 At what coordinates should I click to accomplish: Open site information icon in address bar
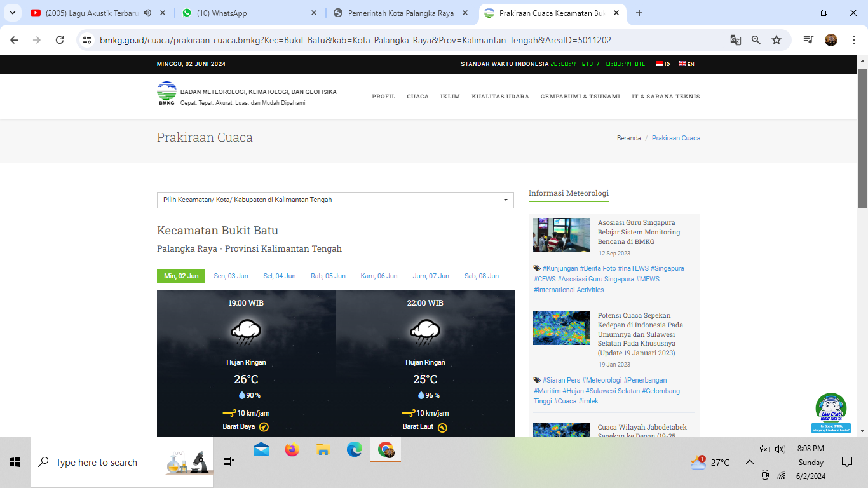click(88, 40)
